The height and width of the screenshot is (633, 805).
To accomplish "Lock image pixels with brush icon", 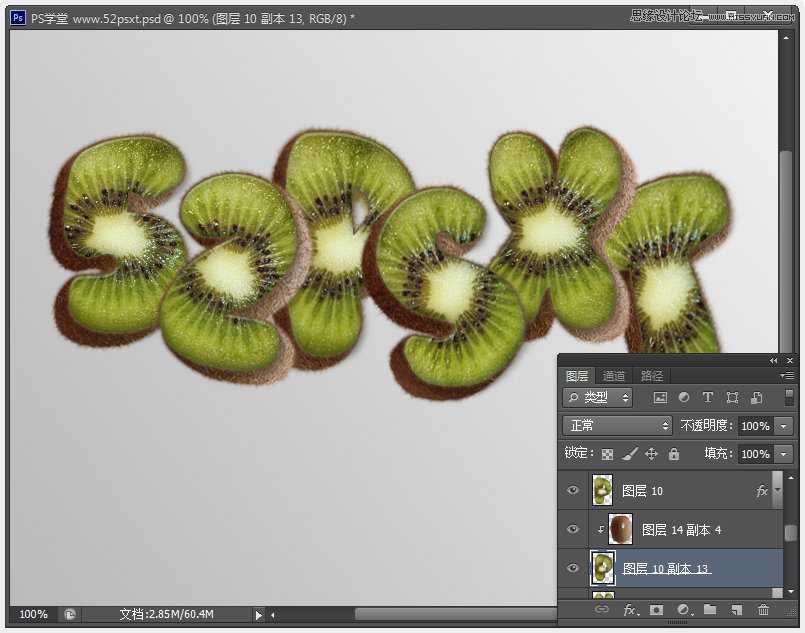I will pyautogui.click(x=629, y=454).
